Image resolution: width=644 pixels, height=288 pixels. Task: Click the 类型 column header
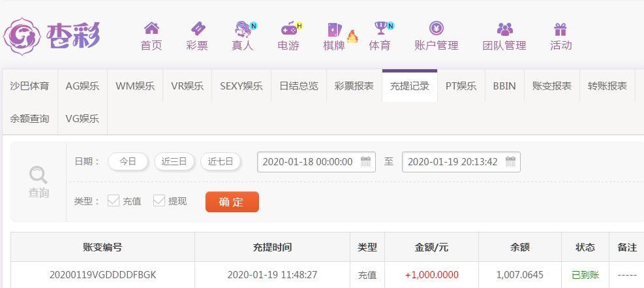[367, 247]
